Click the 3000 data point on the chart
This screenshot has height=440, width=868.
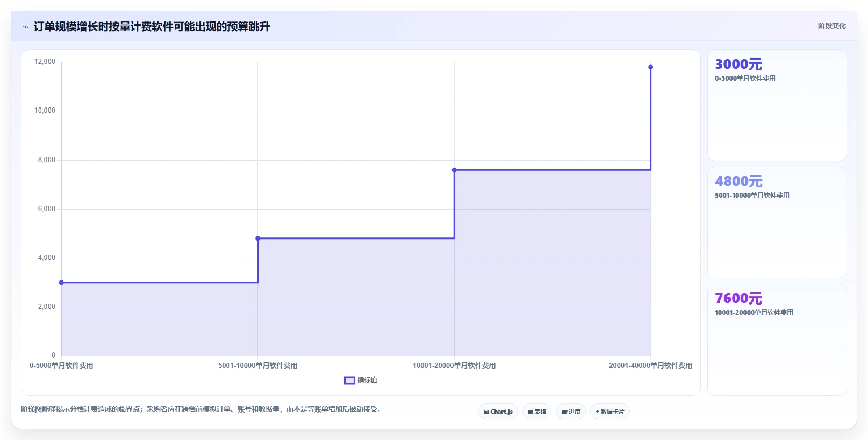(x=61, y=283)
